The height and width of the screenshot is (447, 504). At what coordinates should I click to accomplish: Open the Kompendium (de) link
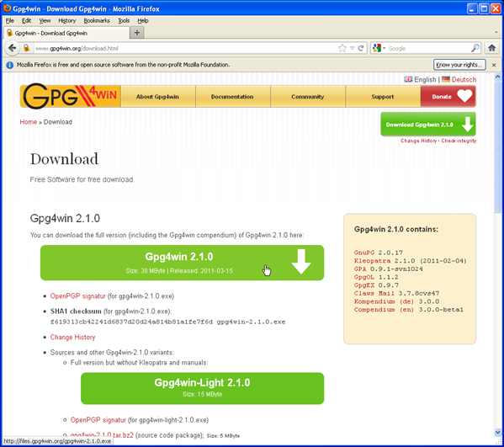pyautogui.click(x=385, y=301)
